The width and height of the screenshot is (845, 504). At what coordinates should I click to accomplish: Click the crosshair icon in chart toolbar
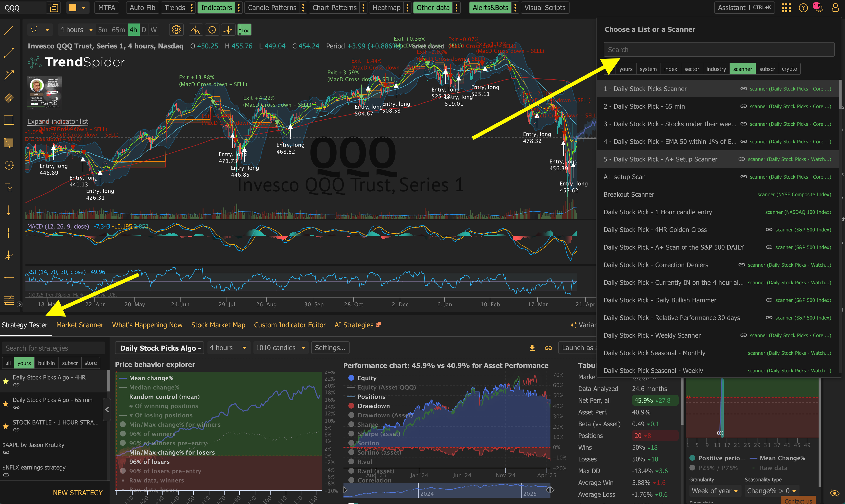click(x=228, y=30)
